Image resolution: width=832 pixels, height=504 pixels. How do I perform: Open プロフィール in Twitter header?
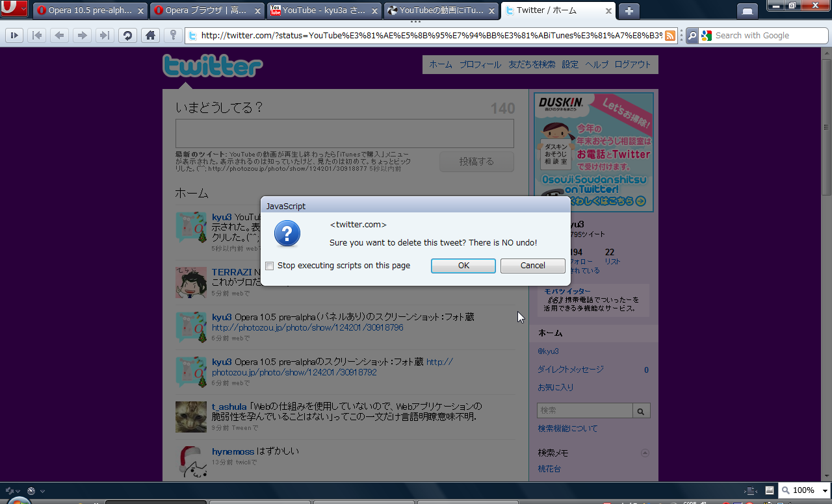coord(480,64)
